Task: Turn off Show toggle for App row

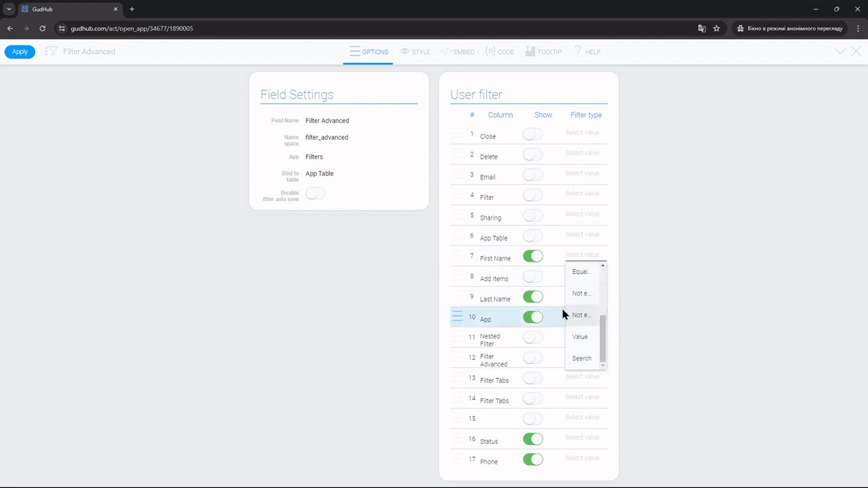Action: [x=533, y=317]
